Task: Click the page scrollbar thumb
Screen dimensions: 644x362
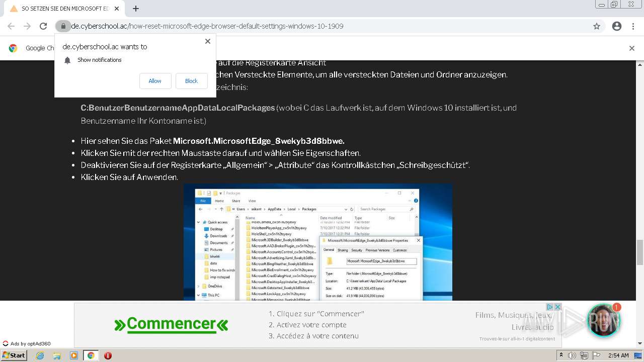Action: 640,252
